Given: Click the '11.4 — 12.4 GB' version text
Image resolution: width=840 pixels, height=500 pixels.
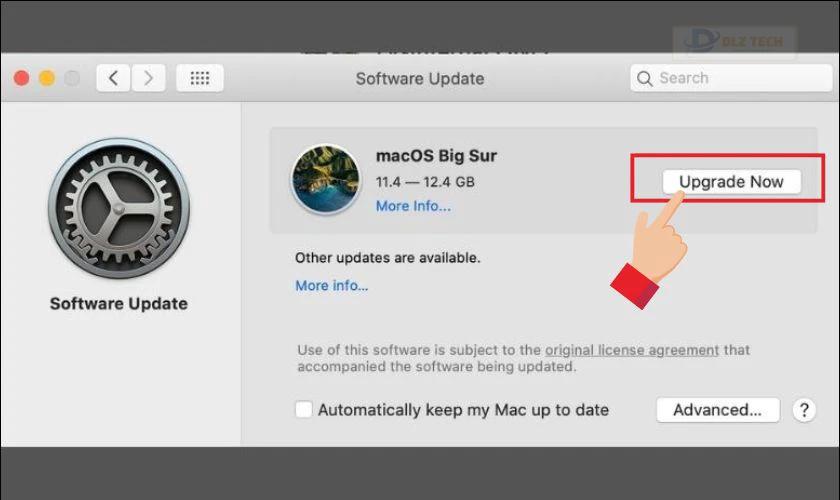Looking at the screenshot, I should click(x=425, y=182).
